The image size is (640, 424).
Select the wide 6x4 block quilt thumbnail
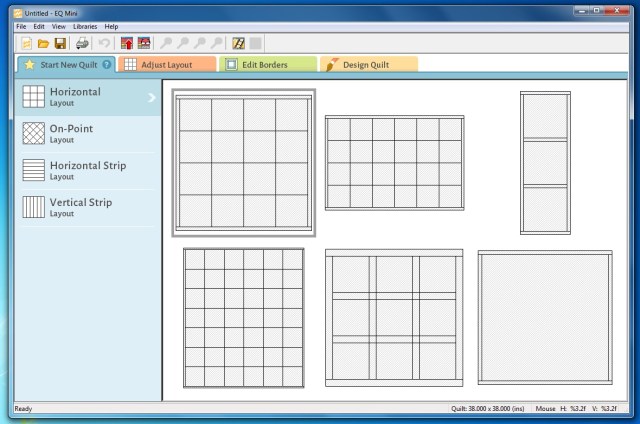point(394,163)
